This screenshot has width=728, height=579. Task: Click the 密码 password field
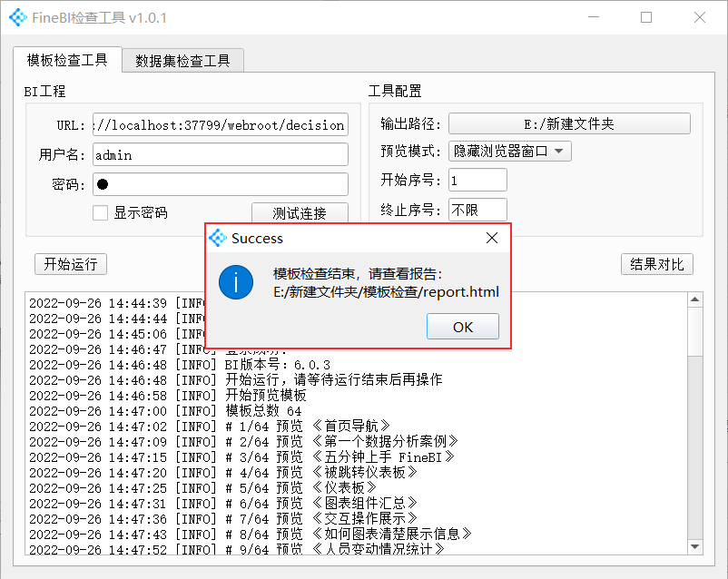coord(221,184)
